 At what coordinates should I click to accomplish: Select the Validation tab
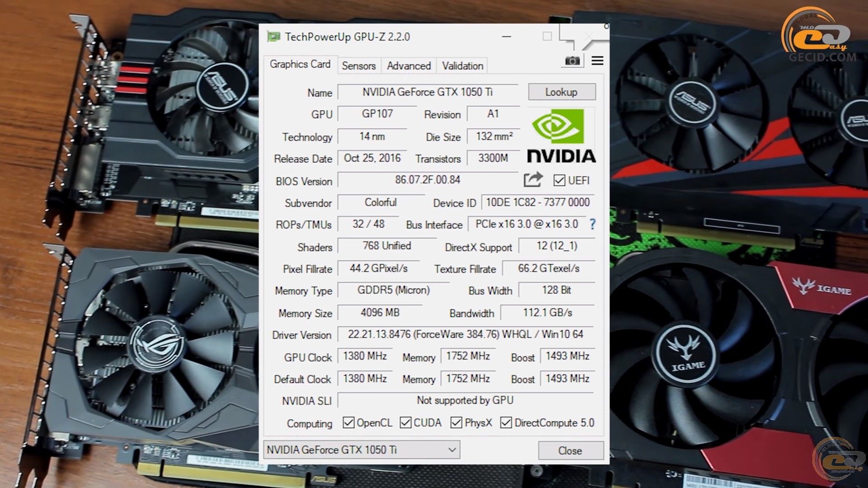tap(461, 66)
